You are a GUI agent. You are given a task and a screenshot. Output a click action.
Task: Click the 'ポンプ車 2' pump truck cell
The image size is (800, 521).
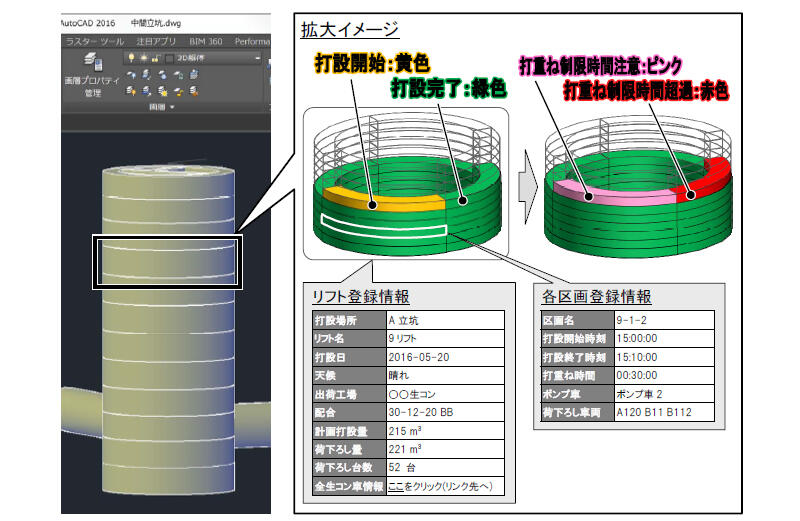[x=664, y=393]
